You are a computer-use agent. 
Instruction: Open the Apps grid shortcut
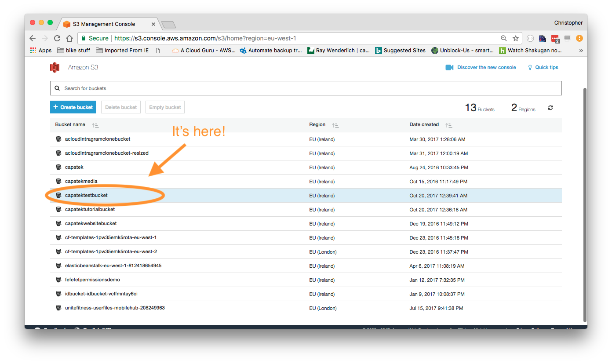(x=41, y=51)
